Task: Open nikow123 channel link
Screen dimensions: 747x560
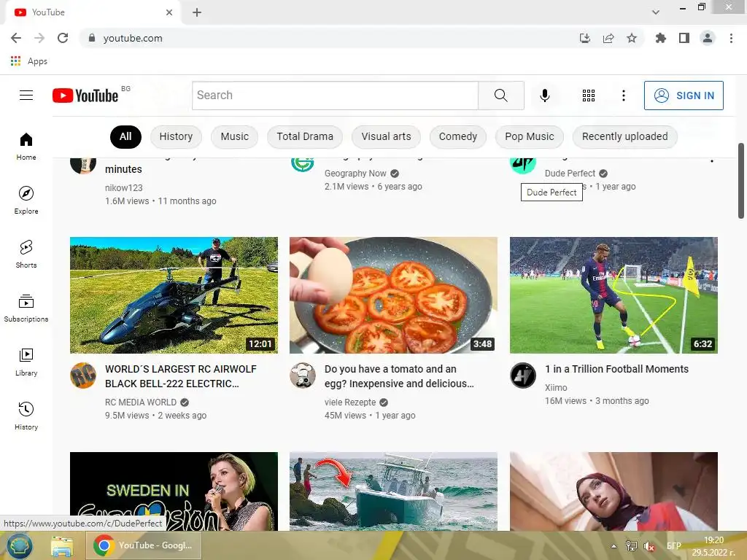Action: pyautogui.click(x=124, y=188)
